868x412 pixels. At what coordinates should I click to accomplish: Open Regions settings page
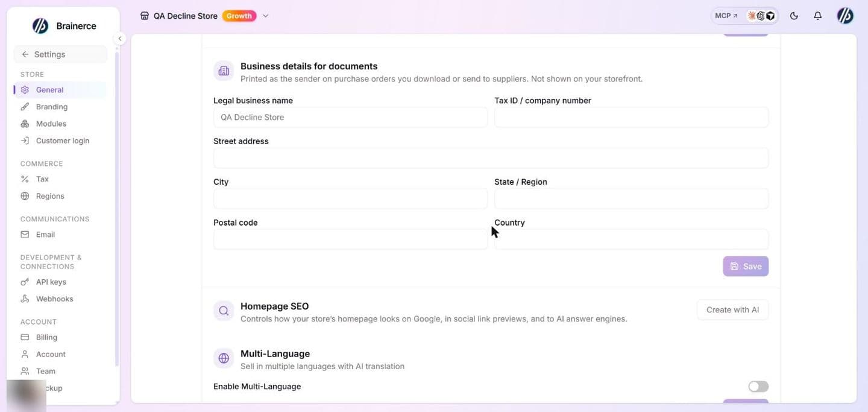(60, 196)
